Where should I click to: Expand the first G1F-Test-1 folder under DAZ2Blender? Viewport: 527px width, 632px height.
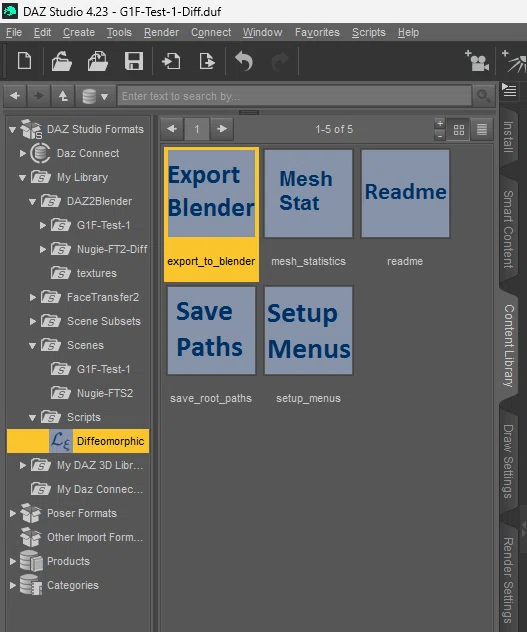(x=43, y=225)
